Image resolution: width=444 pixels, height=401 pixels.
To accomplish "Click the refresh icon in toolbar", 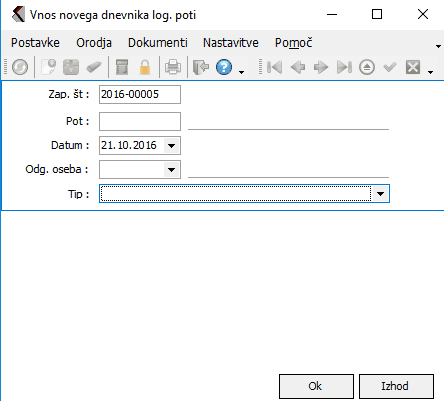I will 20,67.
